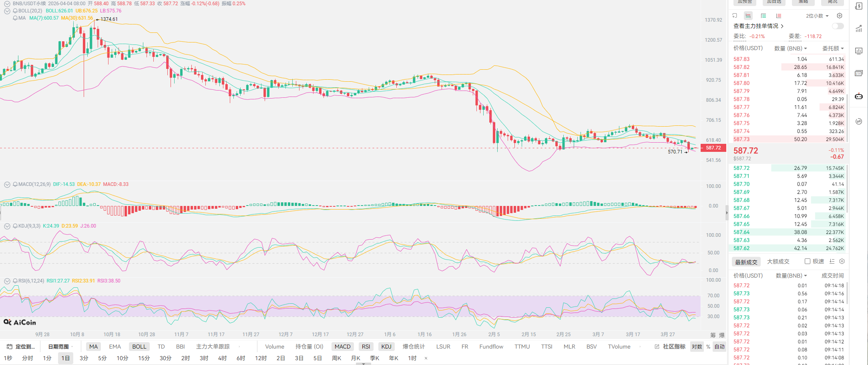Image resolution: width=868 pixels, height=365 pixels.
Task: Click the 查看主力挂单情况 link
Action: pos(758,26)
